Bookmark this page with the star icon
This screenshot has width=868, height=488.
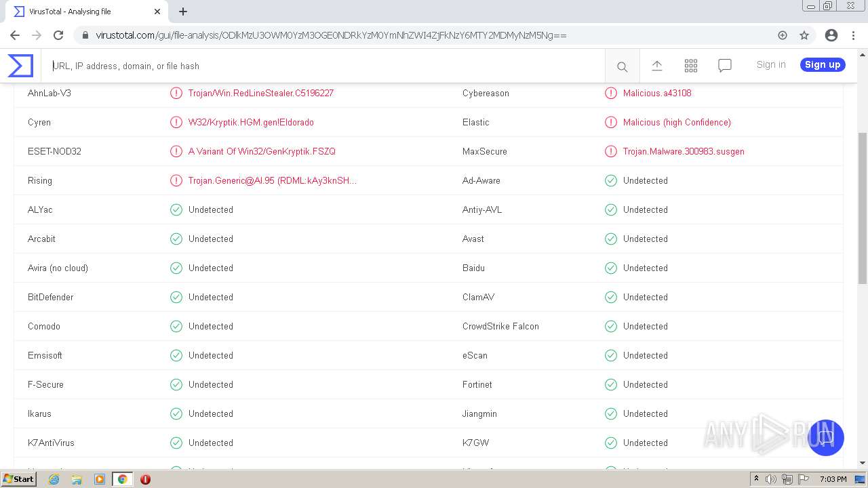(804, 35)
